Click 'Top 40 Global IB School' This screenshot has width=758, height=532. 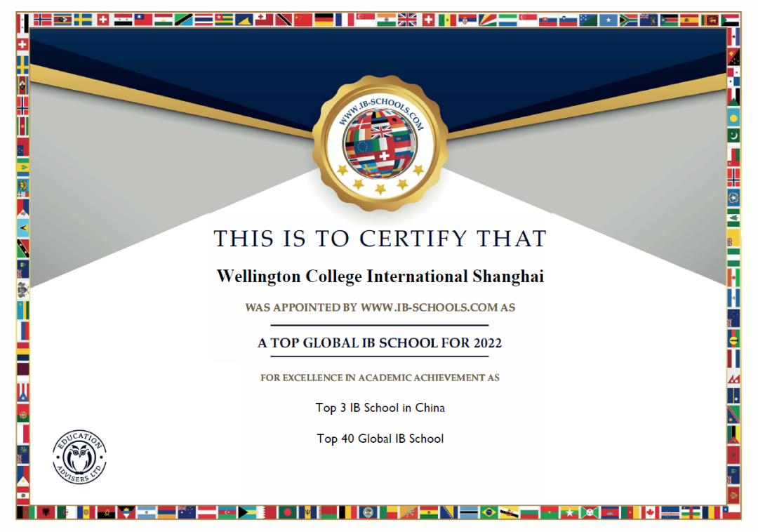tap(380, 439)
